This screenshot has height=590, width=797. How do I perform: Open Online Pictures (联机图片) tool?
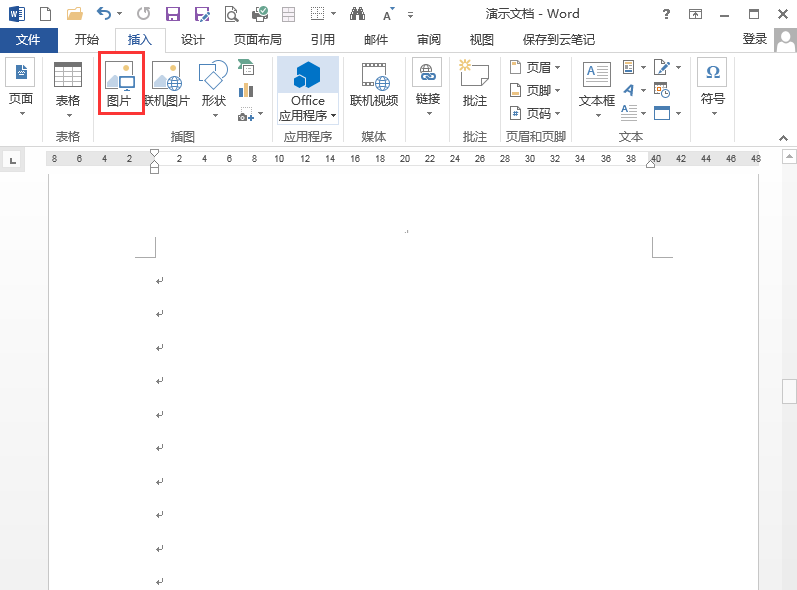tap(167, 84)
